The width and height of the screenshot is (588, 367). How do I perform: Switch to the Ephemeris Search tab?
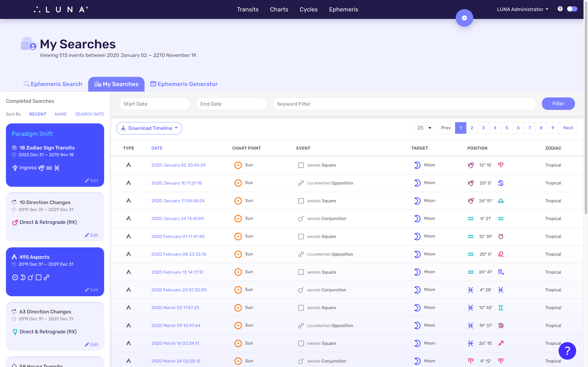point(52,84)
